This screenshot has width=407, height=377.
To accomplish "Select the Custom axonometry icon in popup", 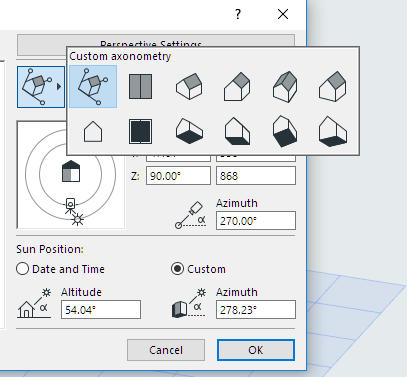I will coord(93,86).
